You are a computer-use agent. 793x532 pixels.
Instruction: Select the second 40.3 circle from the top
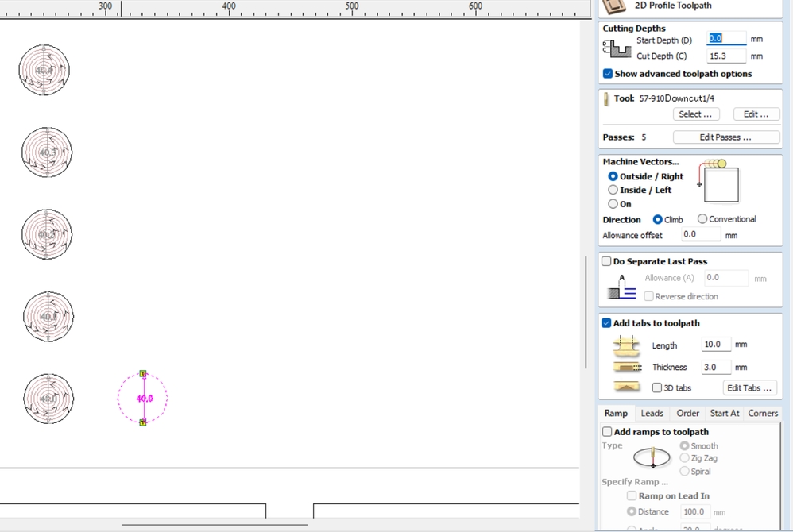pos(47,152)
